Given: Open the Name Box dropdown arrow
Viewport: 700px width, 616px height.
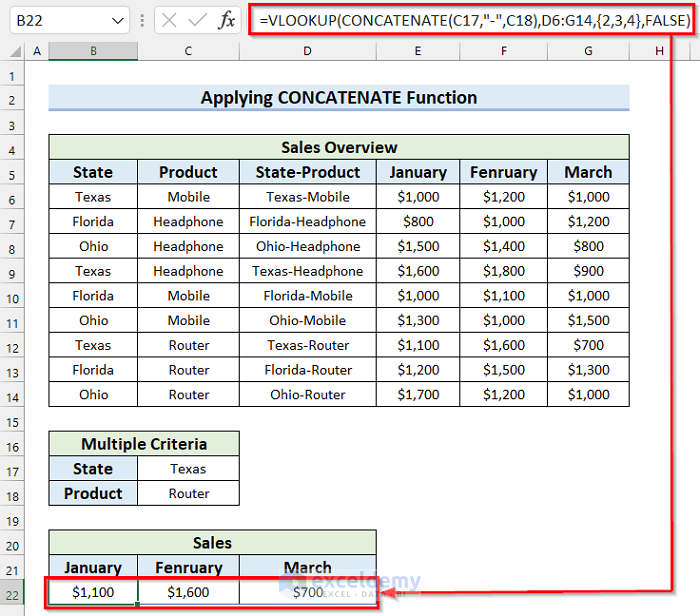Looking at the screenshot, I should pyautogui.click(x=117, y=21).
